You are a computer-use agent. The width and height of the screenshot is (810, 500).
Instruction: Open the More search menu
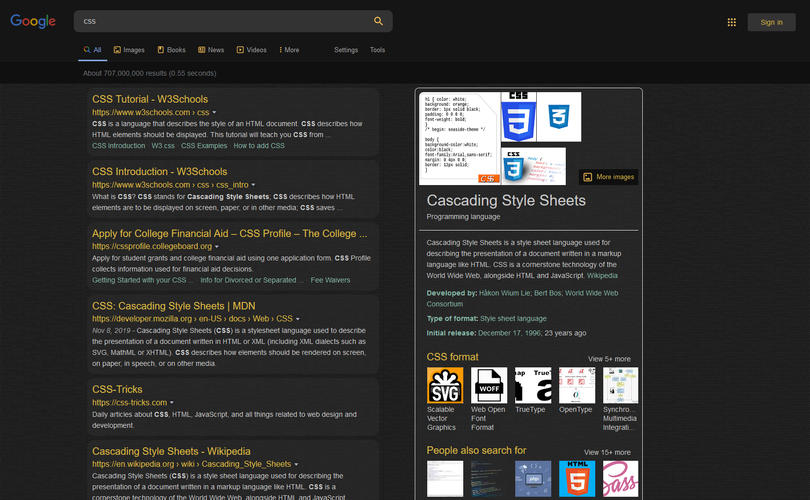pos(289,50)
